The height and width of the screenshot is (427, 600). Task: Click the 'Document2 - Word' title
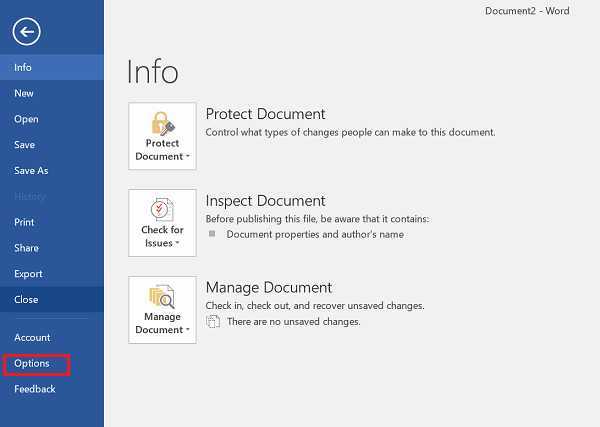click(527, 11)
